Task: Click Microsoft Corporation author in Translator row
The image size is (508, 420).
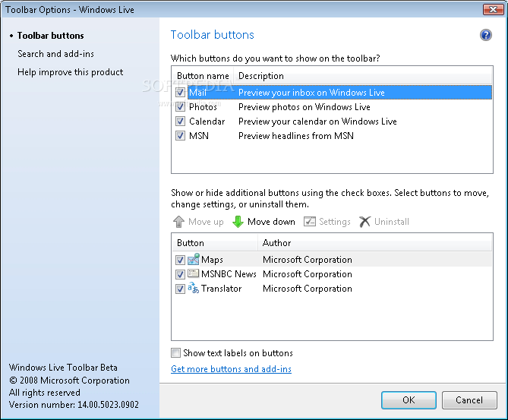Action: [x=308, y=289]
